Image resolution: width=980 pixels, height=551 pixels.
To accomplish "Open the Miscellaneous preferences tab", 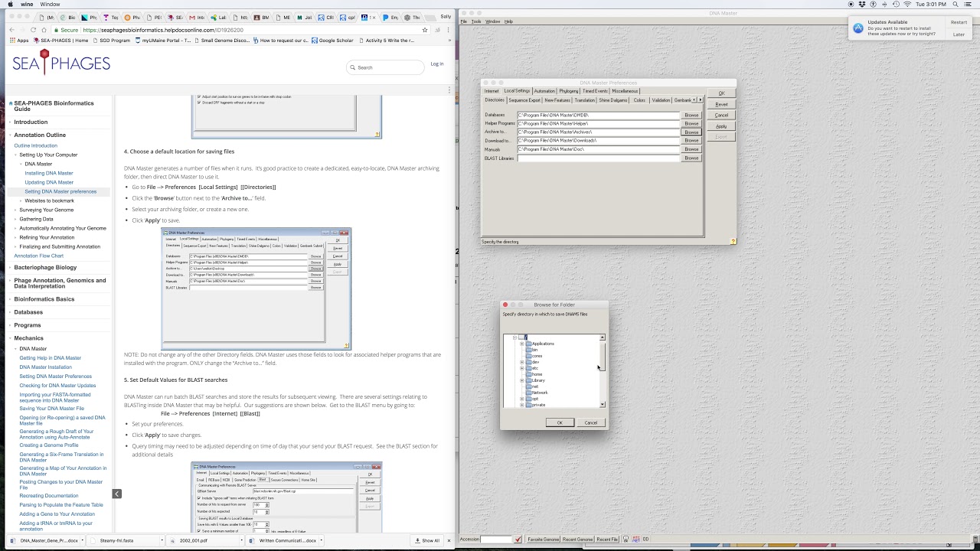I will click(x=625, y=91).
